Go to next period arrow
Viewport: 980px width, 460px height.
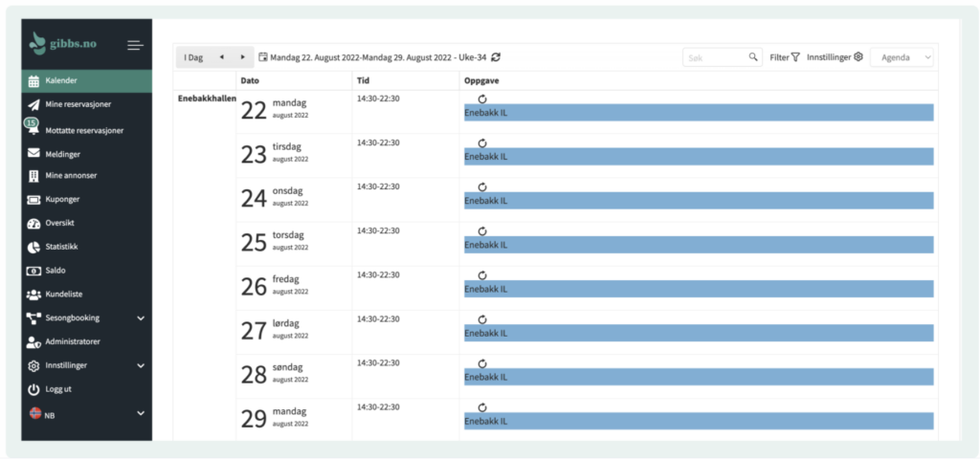(243, 57)
